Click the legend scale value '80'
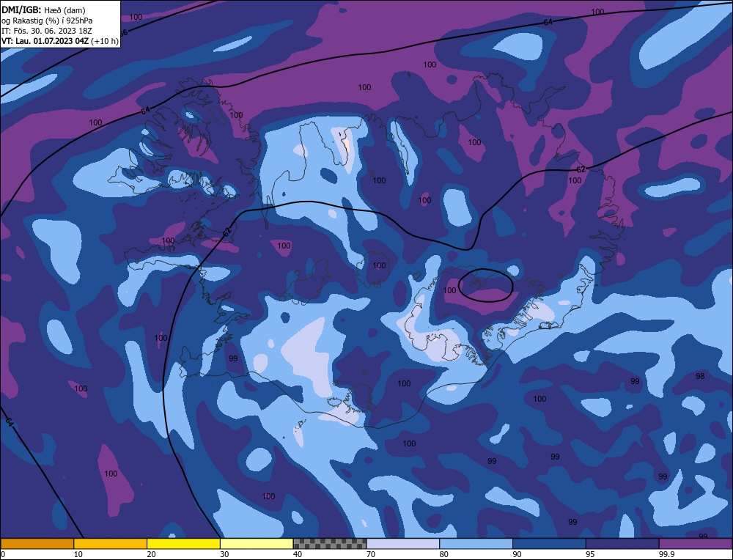This screenshot has height=560, width=733. 444,554
